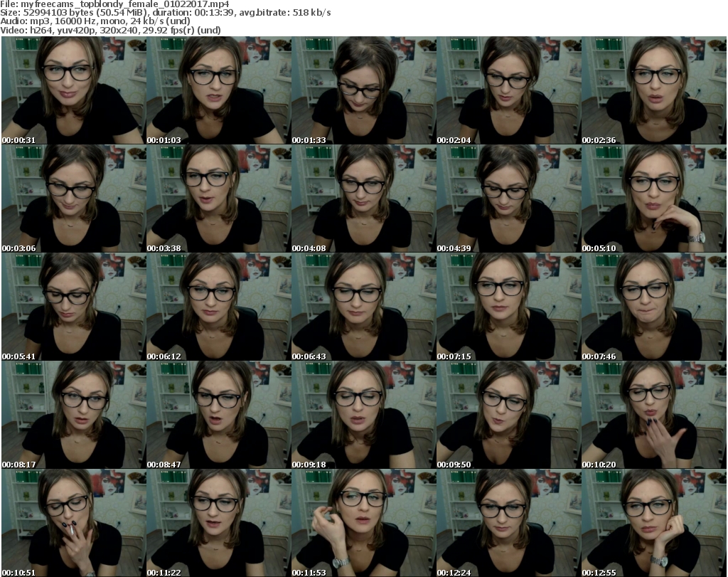Image resolution: width=728 pixels, height=577 pixels.
Task: Click the Size line showing 50.54 MiB
Action: tap(165, 13)
